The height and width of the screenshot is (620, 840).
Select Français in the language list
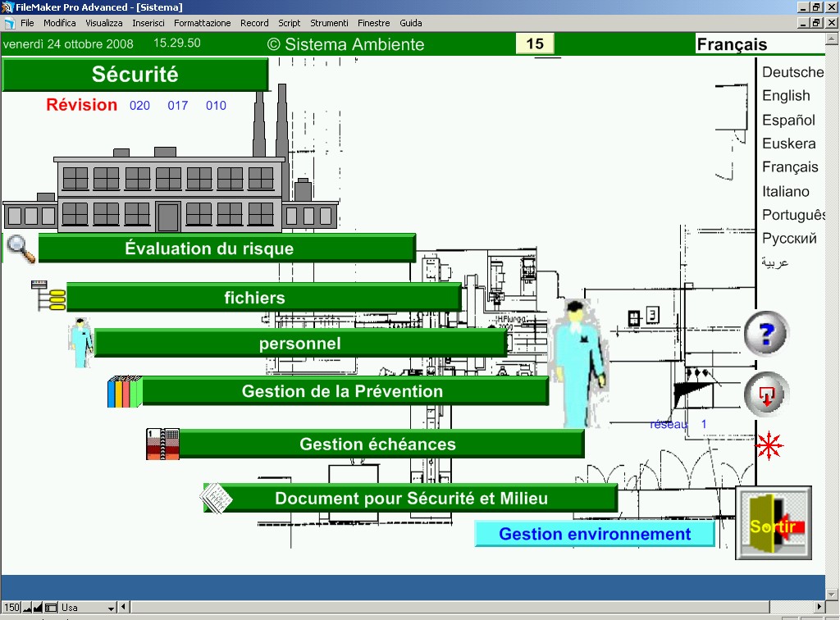pos(790,167)
